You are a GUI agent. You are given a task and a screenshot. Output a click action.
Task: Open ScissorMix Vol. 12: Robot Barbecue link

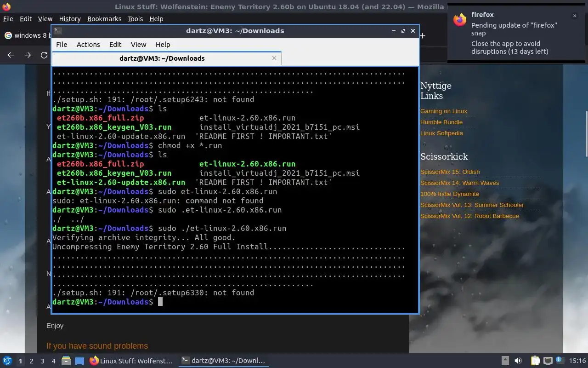click(469, 216)
